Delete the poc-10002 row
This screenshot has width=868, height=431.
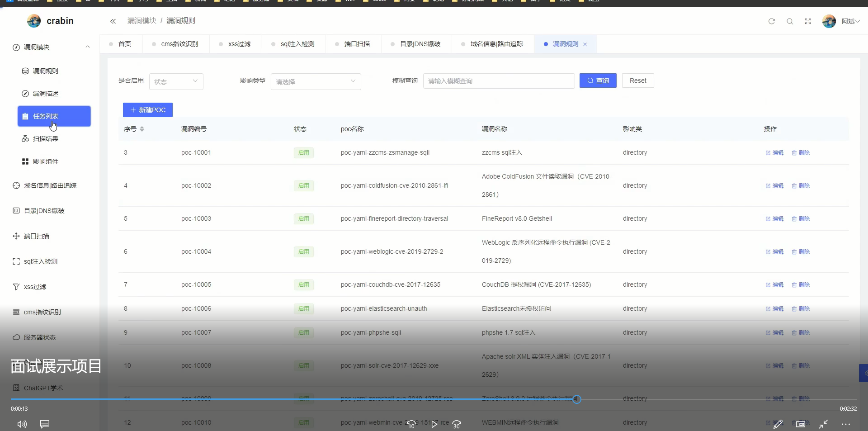[x=801, y=186]
